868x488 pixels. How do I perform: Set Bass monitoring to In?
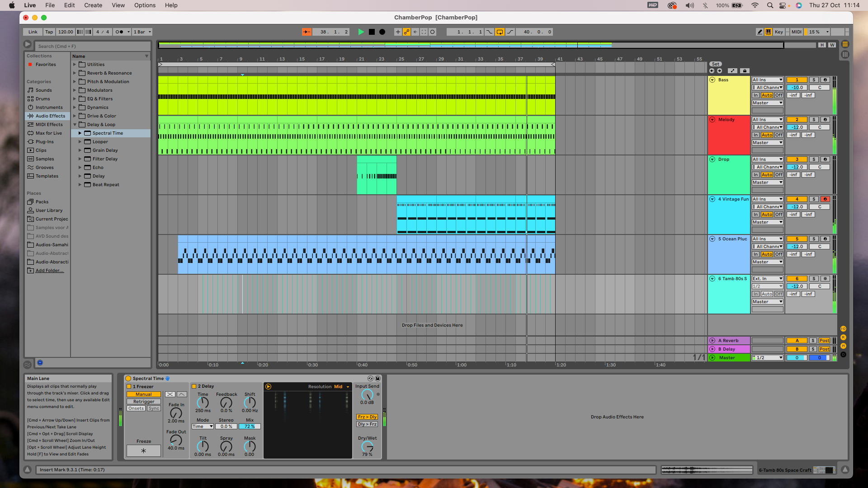[x=755, y=95]
